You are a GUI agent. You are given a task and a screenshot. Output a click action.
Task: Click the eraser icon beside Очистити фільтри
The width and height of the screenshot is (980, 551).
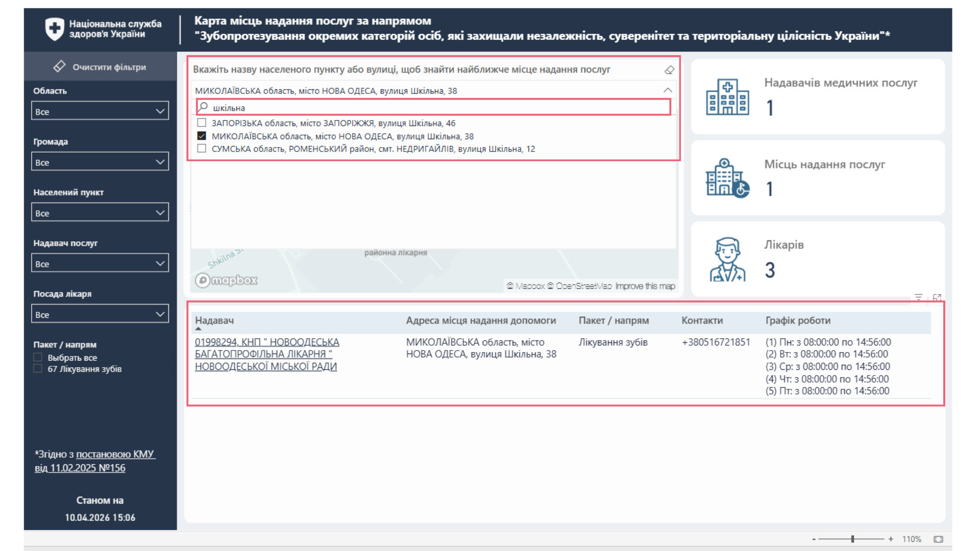(59, 66)
